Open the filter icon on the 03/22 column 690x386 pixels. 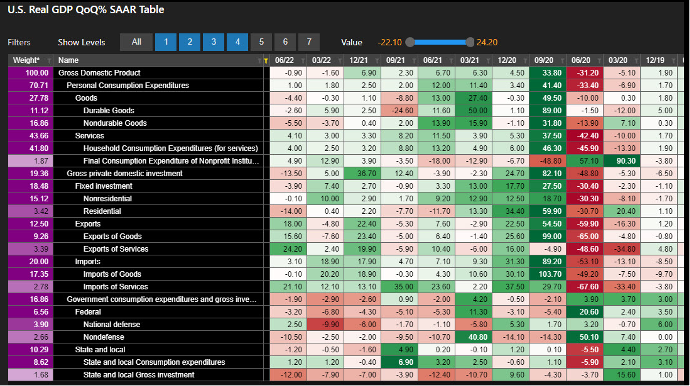[x=339, y=61]
